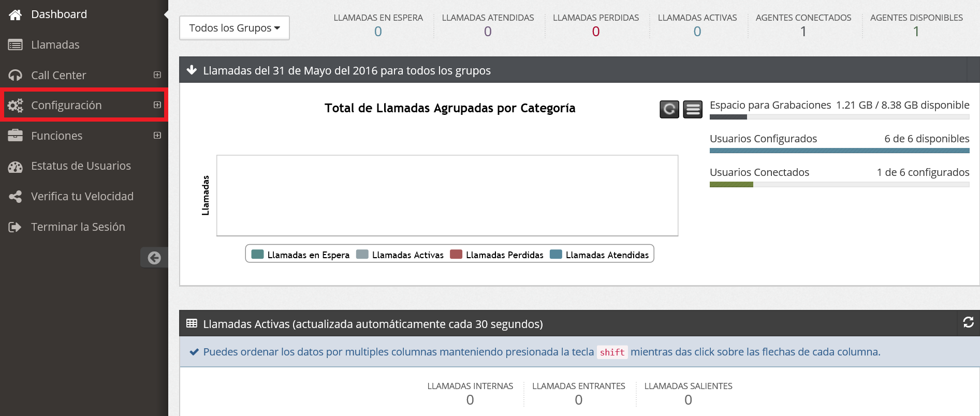Click the down arrow in Llamadas del 31 de Mayo header
980x416 pixels.
(192, 70)
